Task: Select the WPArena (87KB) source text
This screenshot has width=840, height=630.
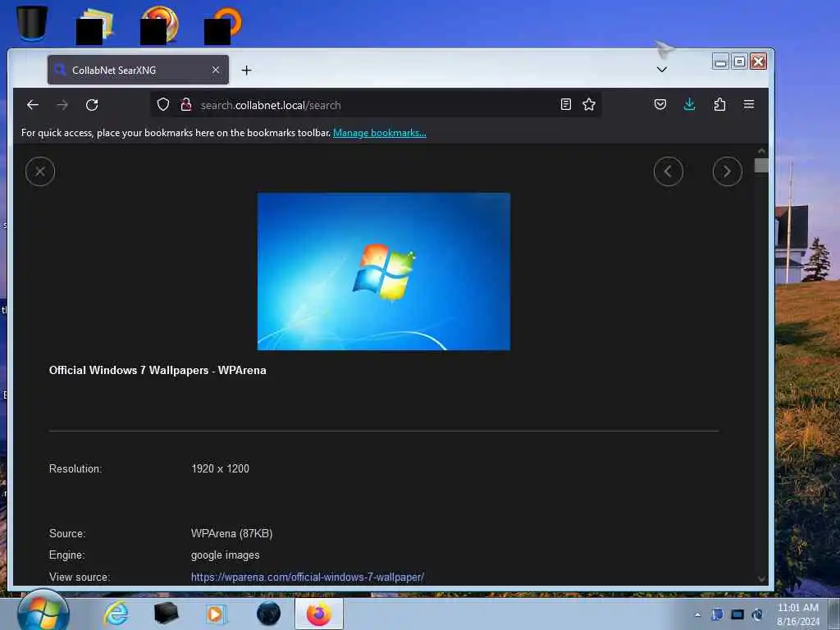Action: (x=232, y=533)
